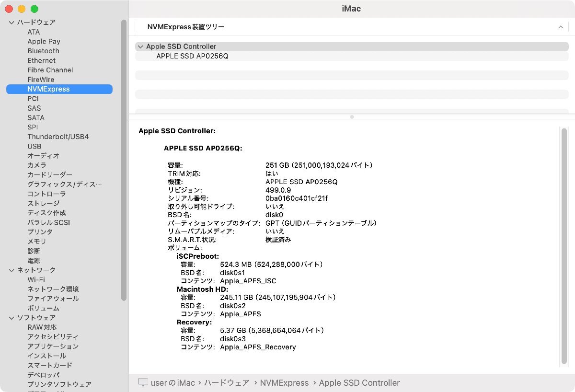
Task: Click the detail pane vertical scrollbar
Action: (564, 247)
